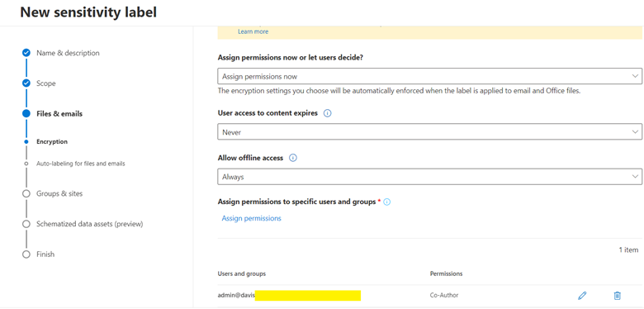Expand the Assign permissions now dropdown
Screen dimensions: 644x309
tap(429, 77)
